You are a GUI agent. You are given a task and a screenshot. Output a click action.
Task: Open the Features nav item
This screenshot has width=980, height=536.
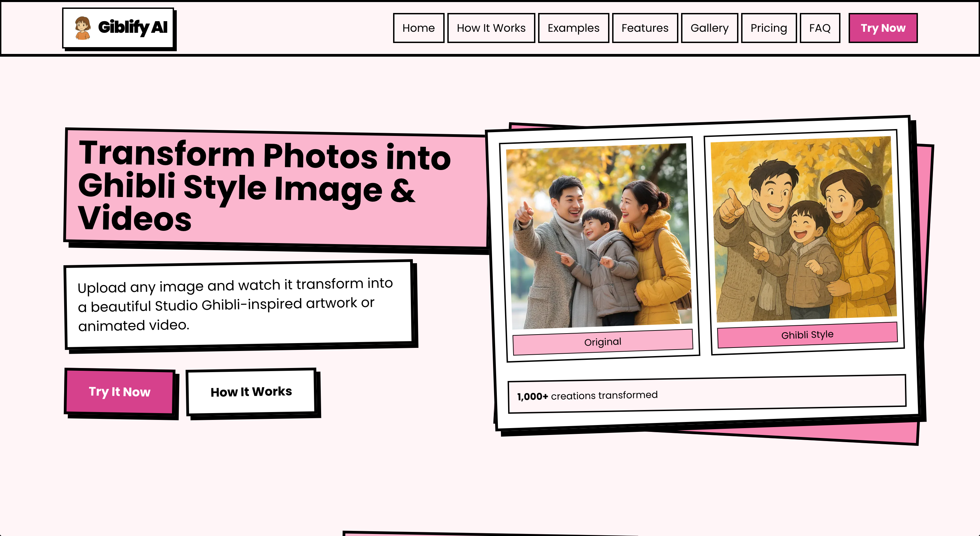[645, 28]
